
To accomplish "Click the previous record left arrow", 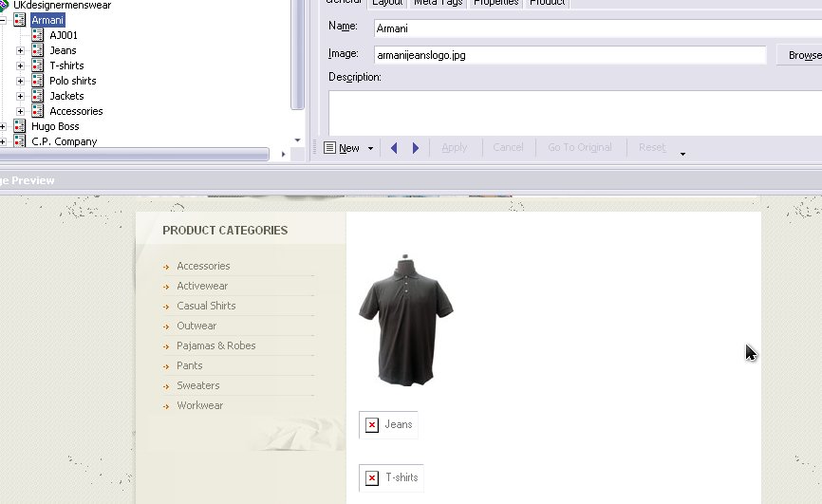I will tap(394, 148).
